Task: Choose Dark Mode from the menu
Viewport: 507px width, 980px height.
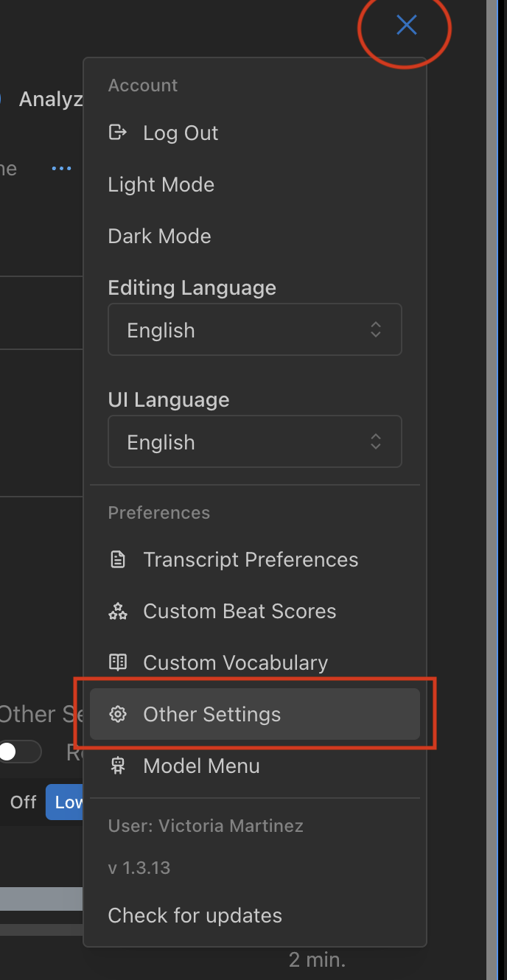Action: (159, 236)
